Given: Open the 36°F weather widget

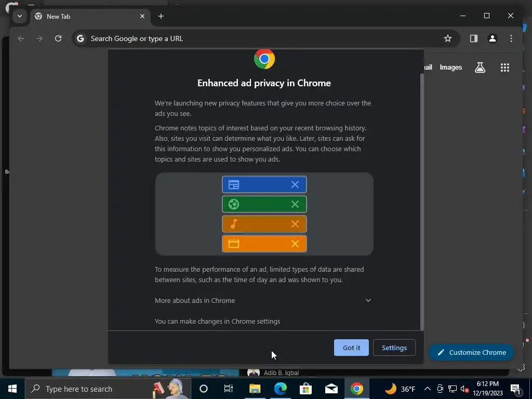Looking at the screenshot, I should click(x=401, y=389).
